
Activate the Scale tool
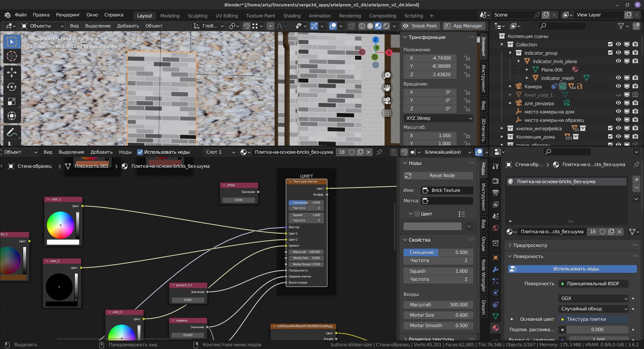click(x=12, y=101)
